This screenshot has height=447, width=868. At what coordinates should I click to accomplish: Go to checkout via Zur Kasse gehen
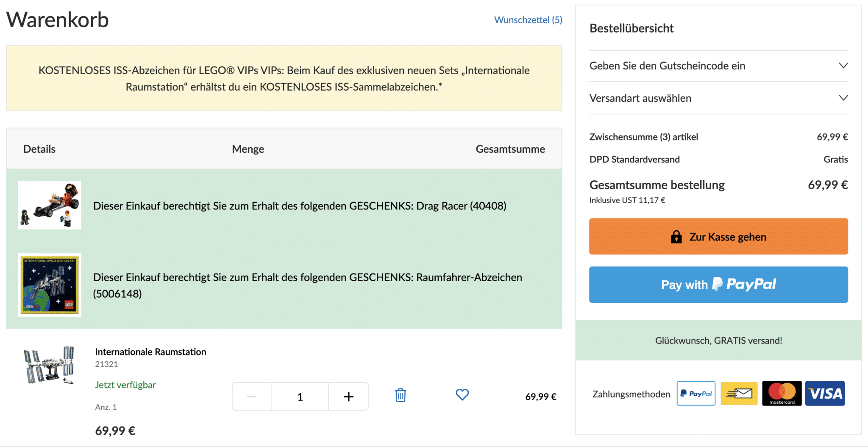click(x=718, y=237)
